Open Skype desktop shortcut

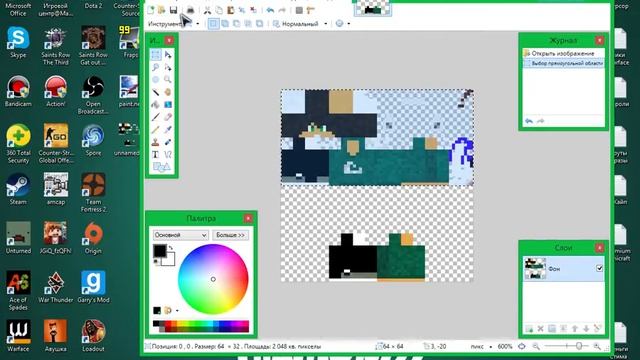[x=18, y=43]
